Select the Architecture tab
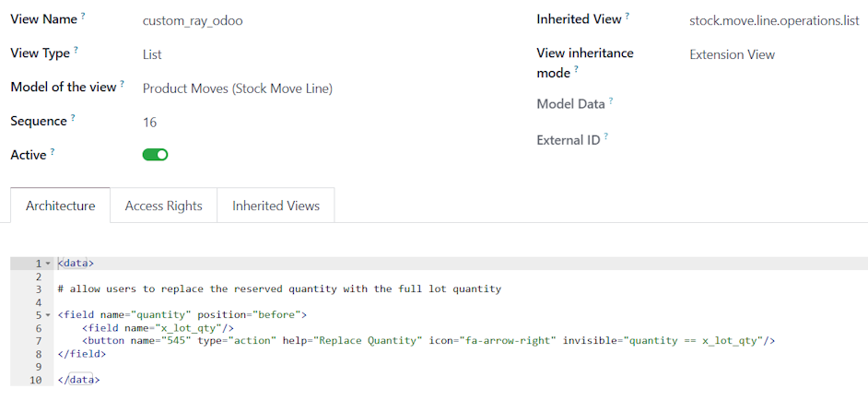Image resolution: width=868 pixels, height=400 pixels. point(60,206)
